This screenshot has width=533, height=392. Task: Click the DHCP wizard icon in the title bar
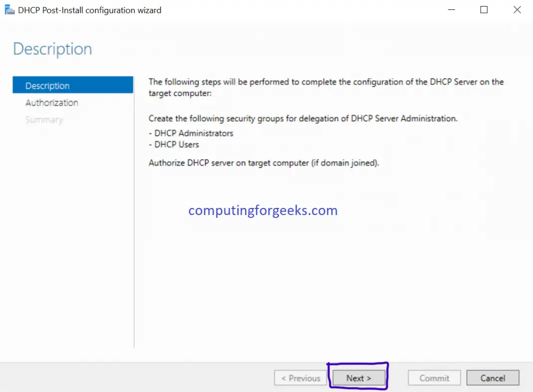point(9,9)
